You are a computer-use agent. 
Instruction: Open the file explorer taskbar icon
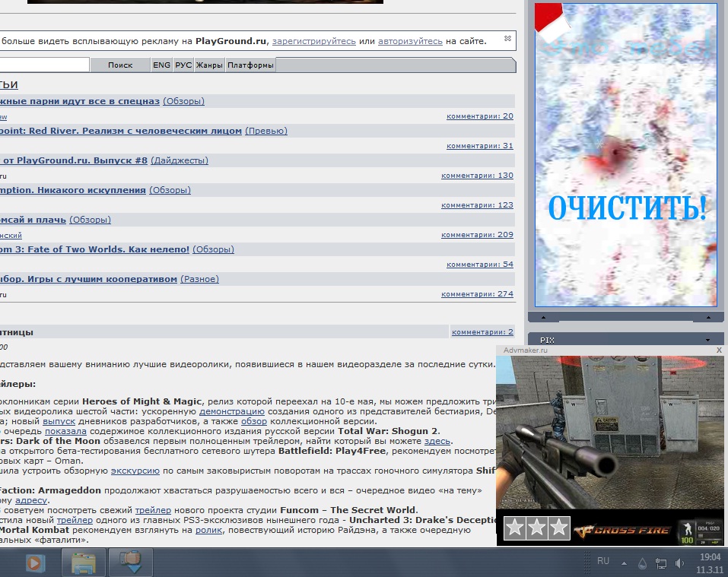coord(83,563)
